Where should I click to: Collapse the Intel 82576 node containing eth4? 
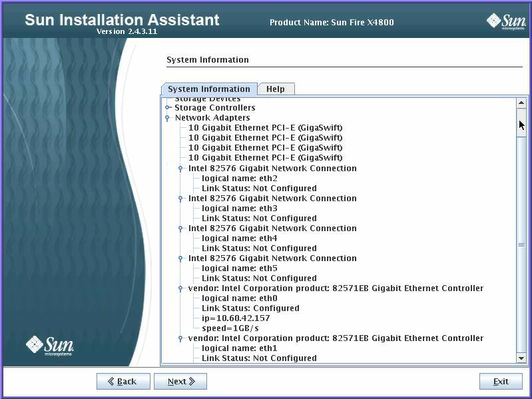pyautogui.click(x=180, y=228)
